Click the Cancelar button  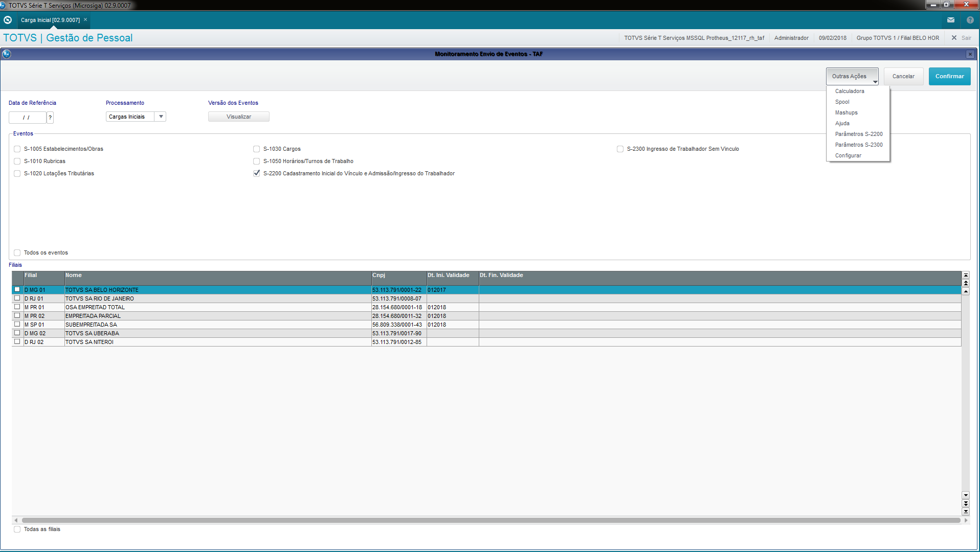click(903, 77)
